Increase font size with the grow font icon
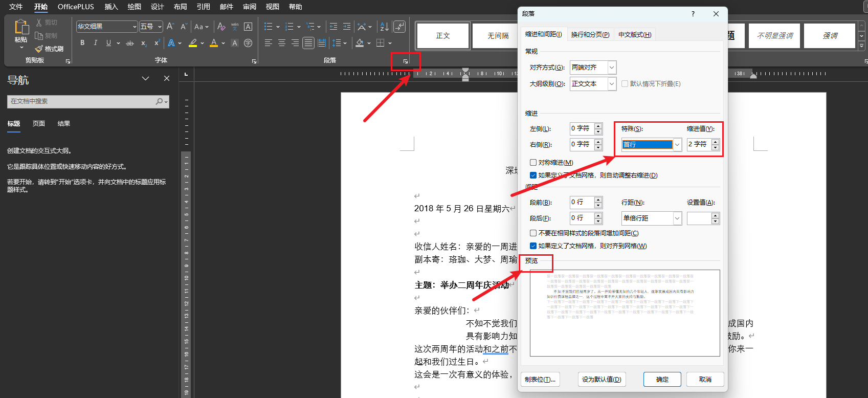Screen dimensions: 868x398 click(x=170, y=26)
